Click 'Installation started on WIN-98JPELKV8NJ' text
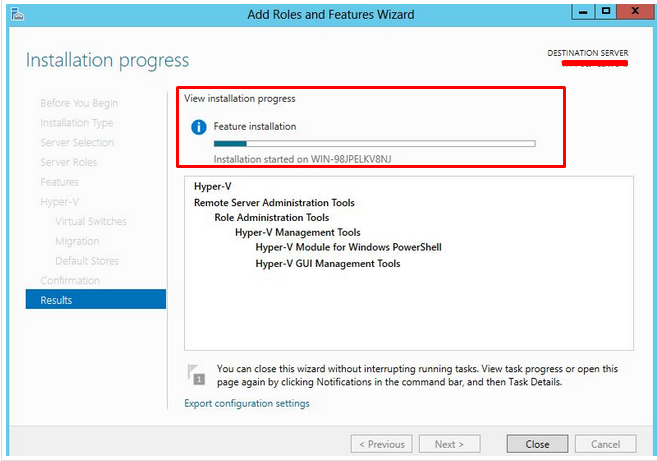Image resolution: width=657 pixels, height=461 pixels. pyautogui.click(x=303, y=159)
